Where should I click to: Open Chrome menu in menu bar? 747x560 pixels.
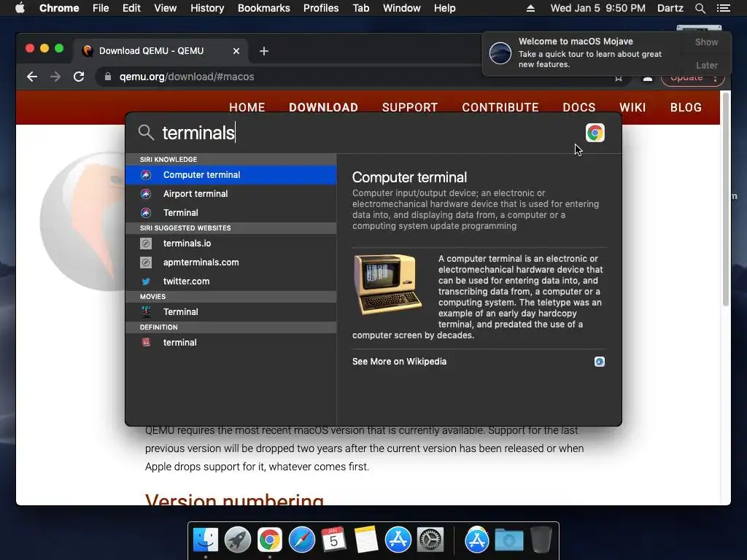tap(59, 8)
